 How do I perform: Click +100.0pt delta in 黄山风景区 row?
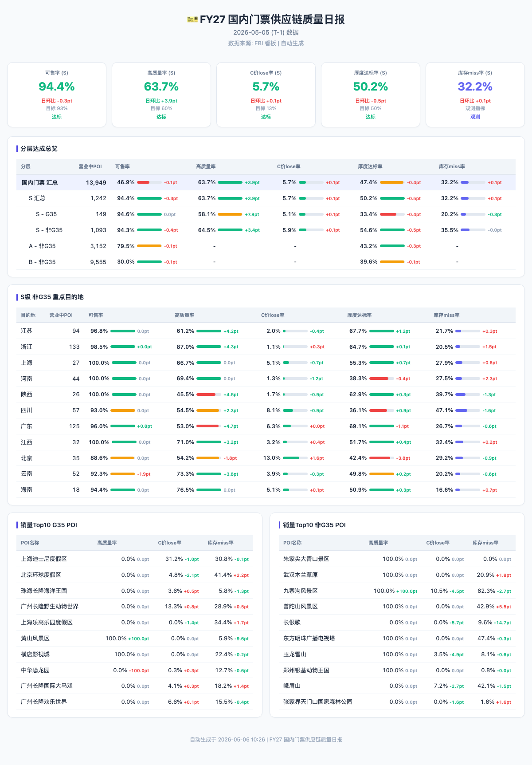[139, 639]
